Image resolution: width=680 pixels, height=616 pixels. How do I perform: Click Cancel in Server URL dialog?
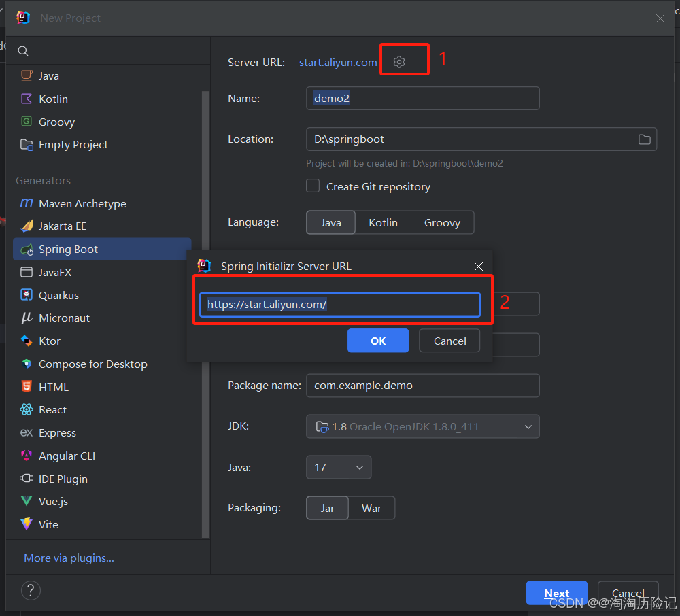(x=449, y=341)
